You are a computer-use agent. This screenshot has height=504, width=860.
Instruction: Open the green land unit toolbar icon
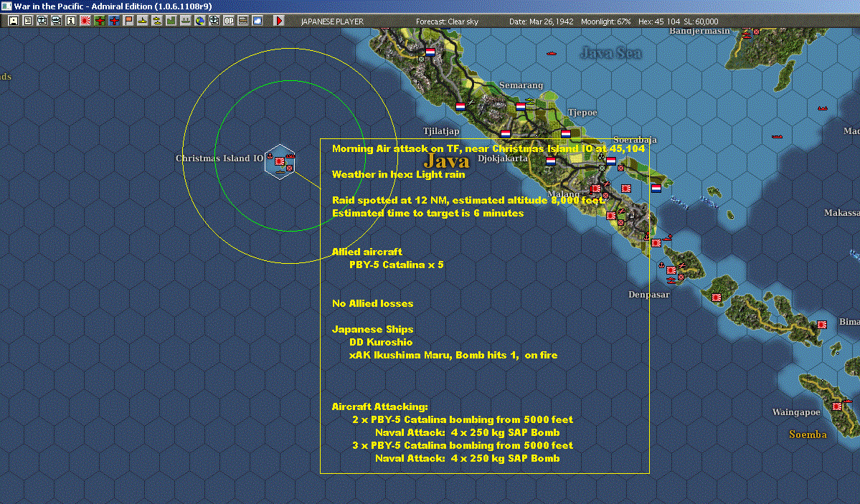(x=171, y=21)
